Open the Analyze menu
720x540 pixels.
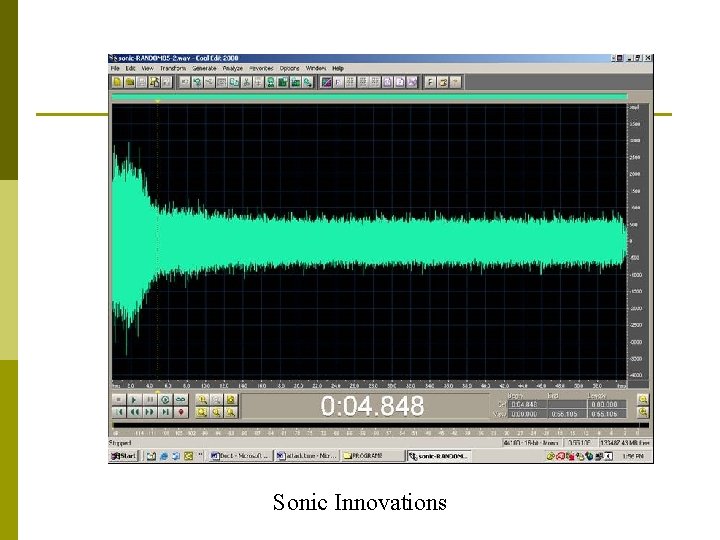tap(233, 68)
